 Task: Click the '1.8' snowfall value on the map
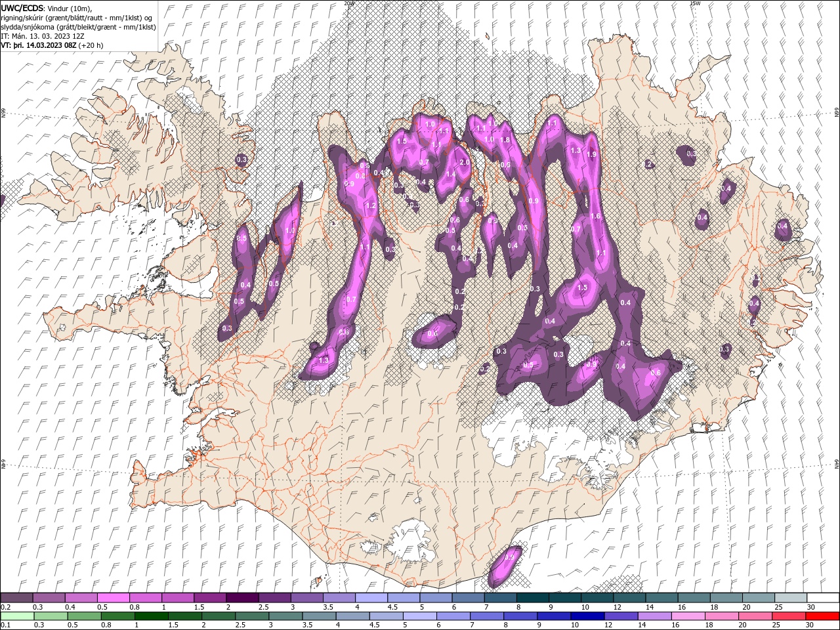[x=505, y=140]
